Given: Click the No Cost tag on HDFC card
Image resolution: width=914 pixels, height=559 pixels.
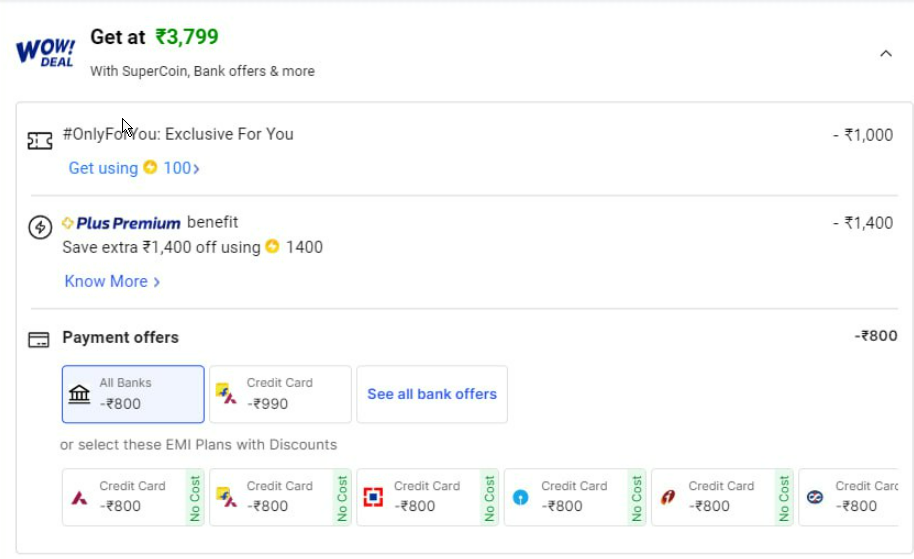Looking at the screenshot, I should [489, 497].
